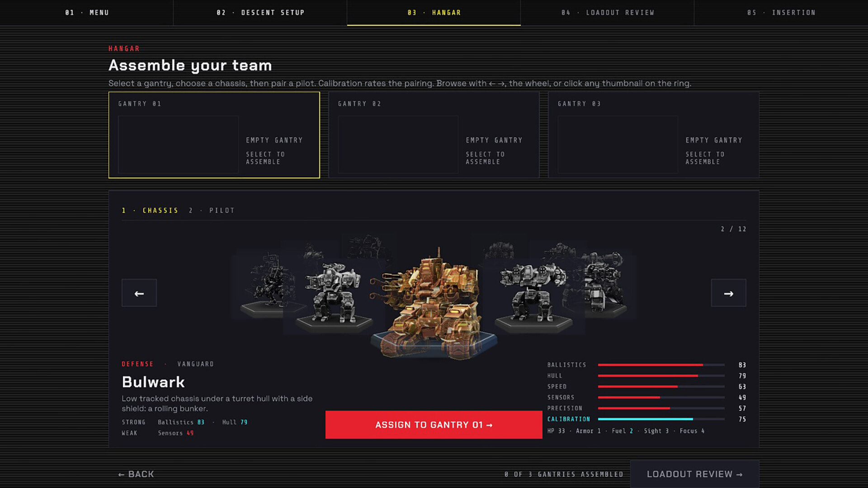Image resolution: width=868 pixels, height=488 pixels.
Task: Select Gantry 03 card
Action: 653,135
